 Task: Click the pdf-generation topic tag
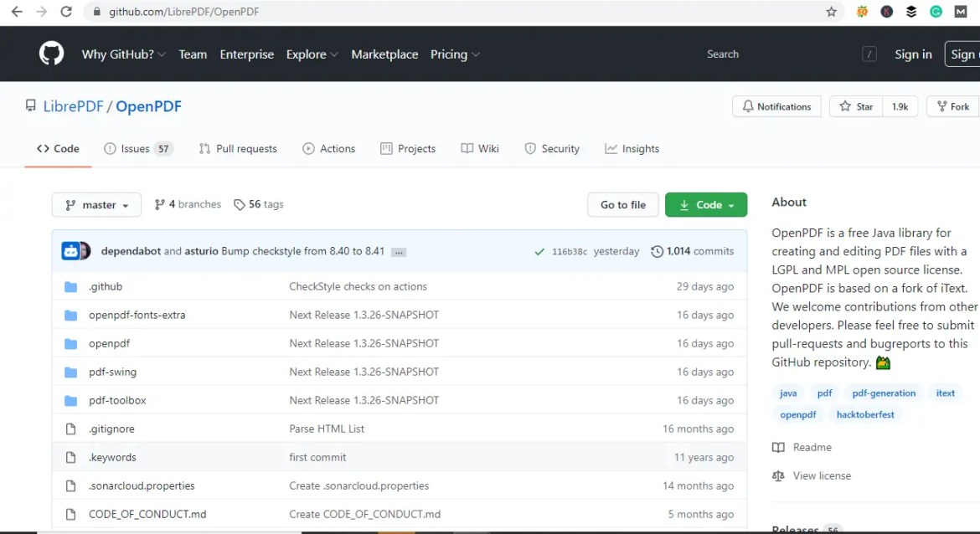click(x=884, y=393)
